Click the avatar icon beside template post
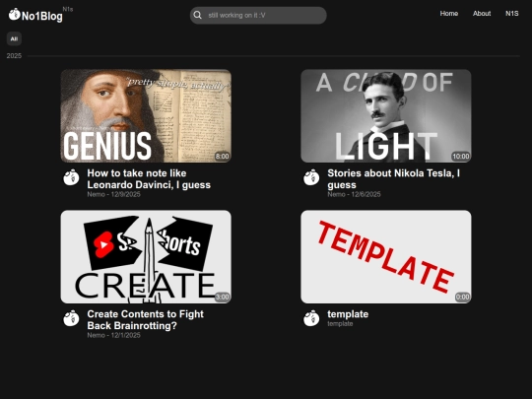 click(311, 318)
